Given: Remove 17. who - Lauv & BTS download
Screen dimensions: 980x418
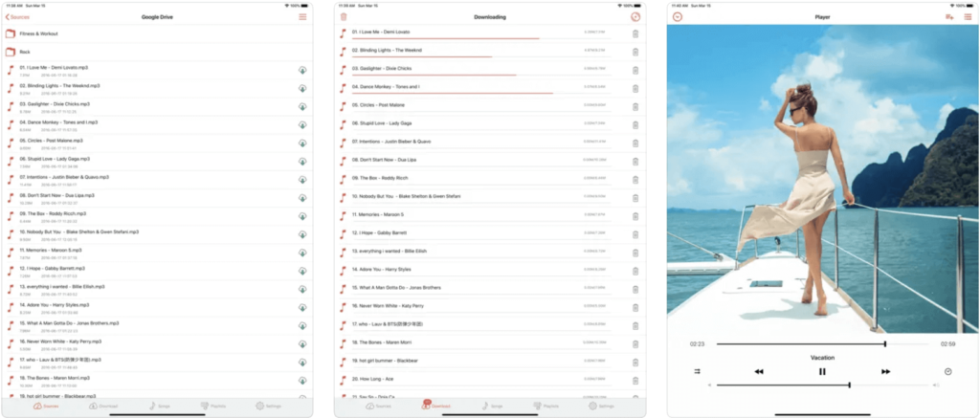Looking at the screenshot, I should coord(635,326).
